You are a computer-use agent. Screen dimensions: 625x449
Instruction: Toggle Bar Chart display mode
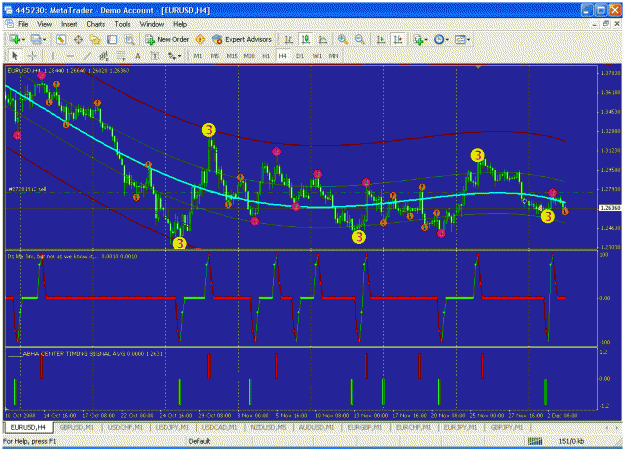click(288, 39)
